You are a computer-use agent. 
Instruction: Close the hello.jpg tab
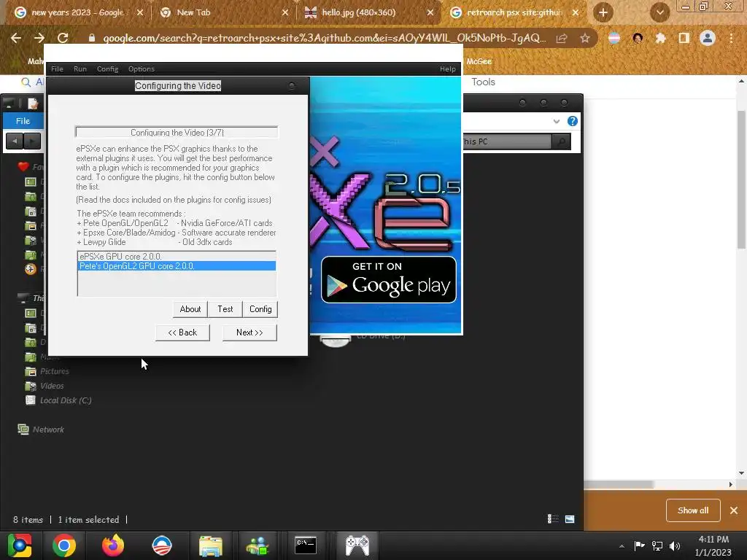tap(430, 12)
